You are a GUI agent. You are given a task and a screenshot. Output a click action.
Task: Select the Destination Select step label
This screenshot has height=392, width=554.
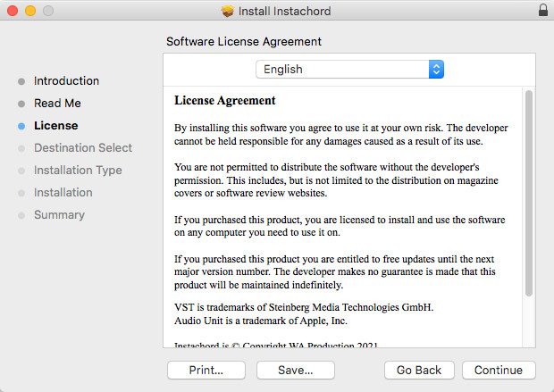[83, 148]
